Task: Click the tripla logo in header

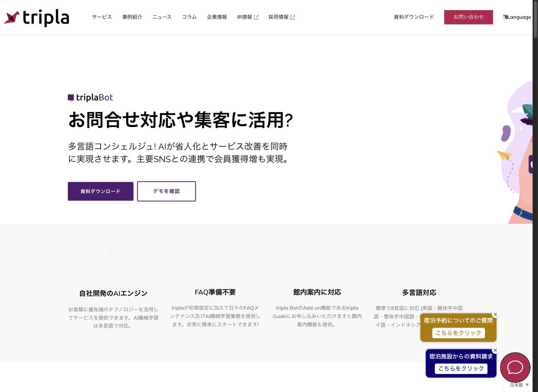Action: (36, 18)
